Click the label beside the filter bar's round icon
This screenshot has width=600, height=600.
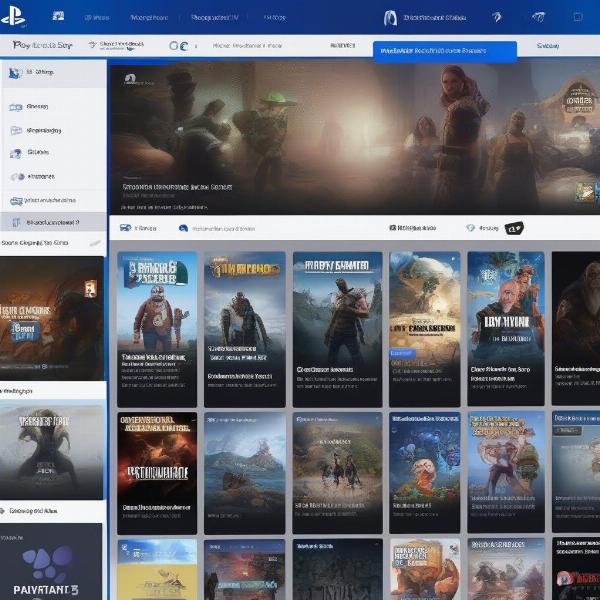click(223, 228)
